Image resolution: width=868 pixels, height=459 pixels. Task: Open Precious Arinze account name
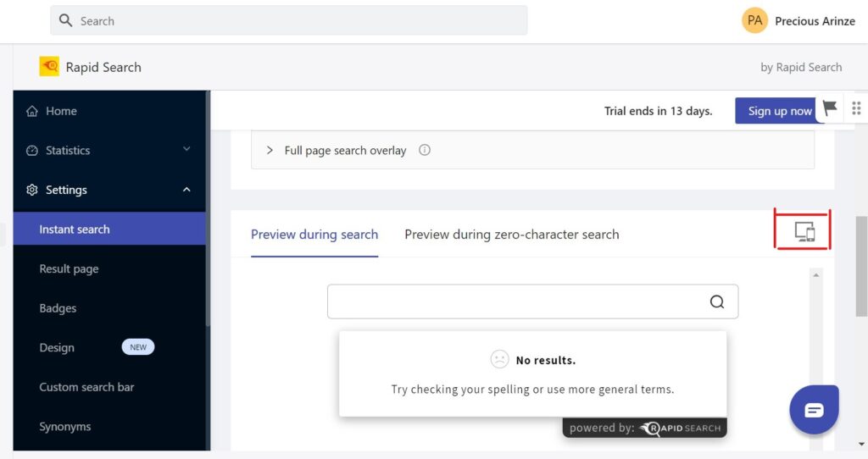(x=815, y=21)
